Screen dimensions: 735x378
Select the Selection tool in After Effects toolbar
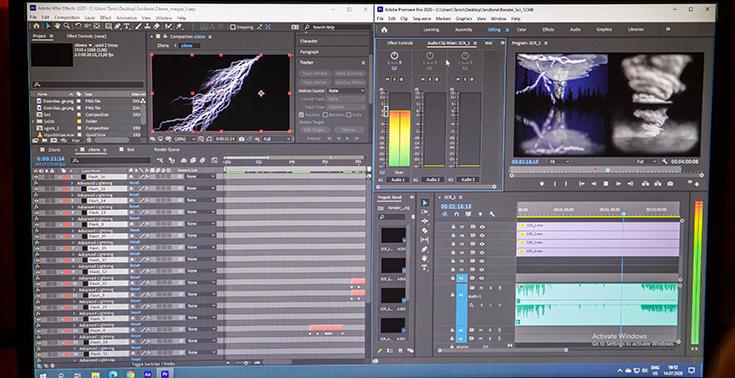(x=48, y=26)
